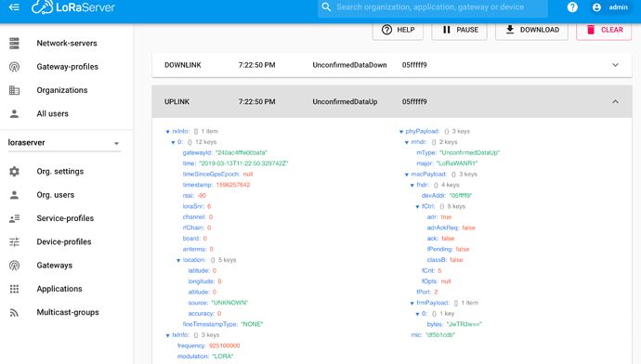Open the loraserver organization dropdown
641x364 pixels.
pos(64,143)
